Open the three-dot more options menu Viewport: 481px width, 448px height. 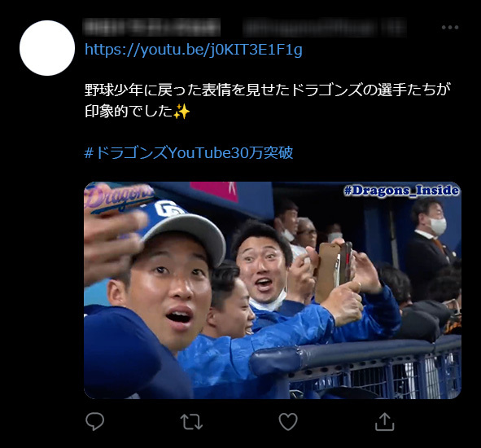tap(450, 28)
